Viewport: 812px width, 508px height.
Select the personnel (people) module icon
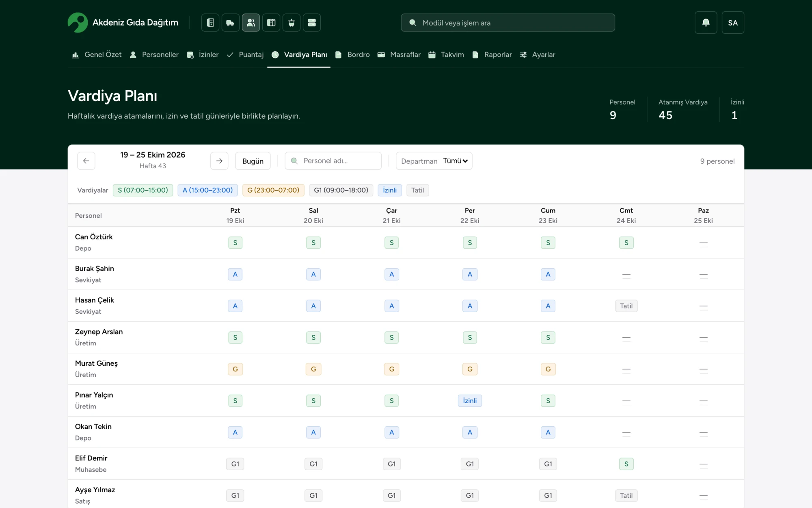click(251, 23)
